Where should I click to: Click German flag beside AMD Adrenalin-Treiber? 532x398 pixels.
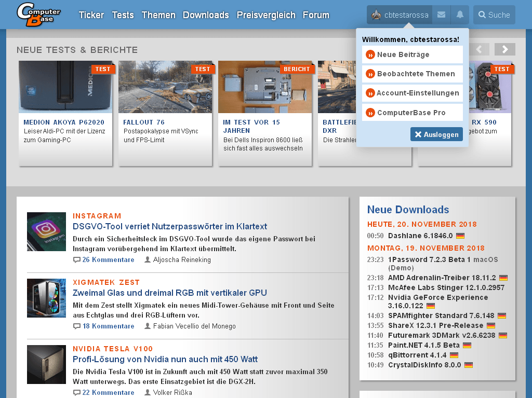coord(503,278)
